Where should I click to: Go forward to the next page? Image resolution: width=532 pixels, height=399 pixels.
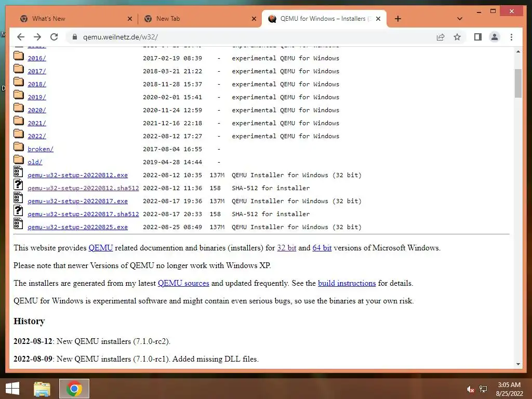tap(37, 37)
